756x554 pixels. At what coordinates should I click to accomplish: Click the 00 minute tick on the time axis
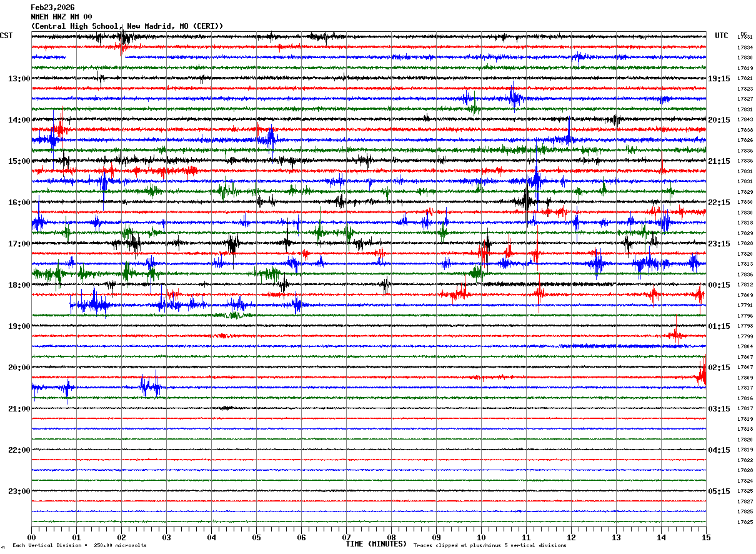(31, 537)
